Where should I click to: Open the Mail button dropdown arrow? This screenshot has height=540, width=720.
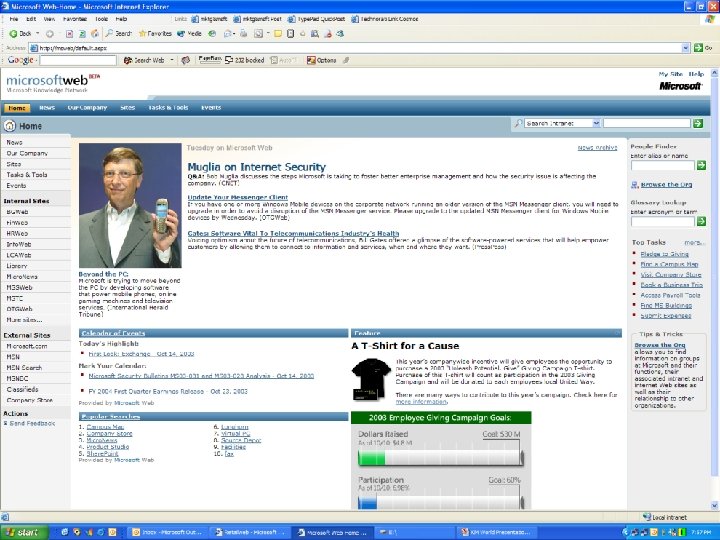point(234,34)
